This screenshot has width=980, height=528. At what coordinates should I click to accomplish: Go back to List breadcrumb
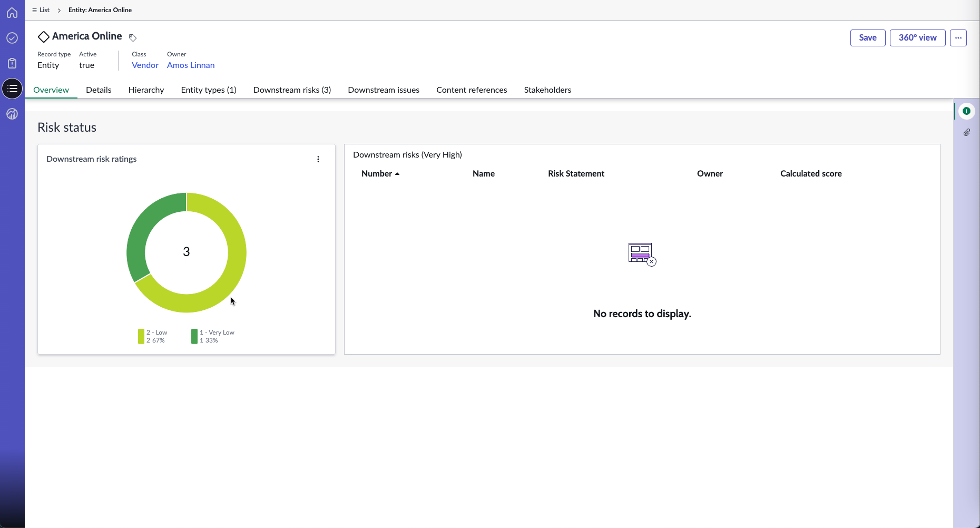tap(44, 10)
